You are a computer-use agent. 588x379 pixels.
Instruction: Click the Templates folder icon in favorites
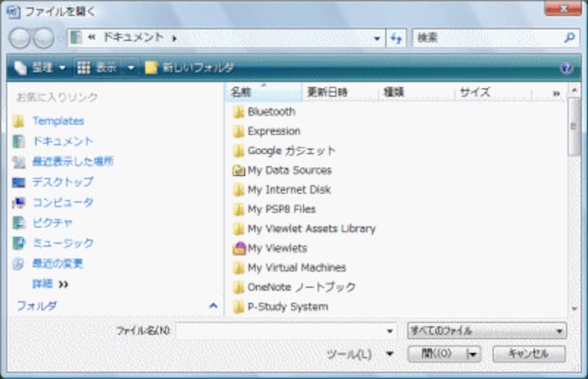(18, 121)
